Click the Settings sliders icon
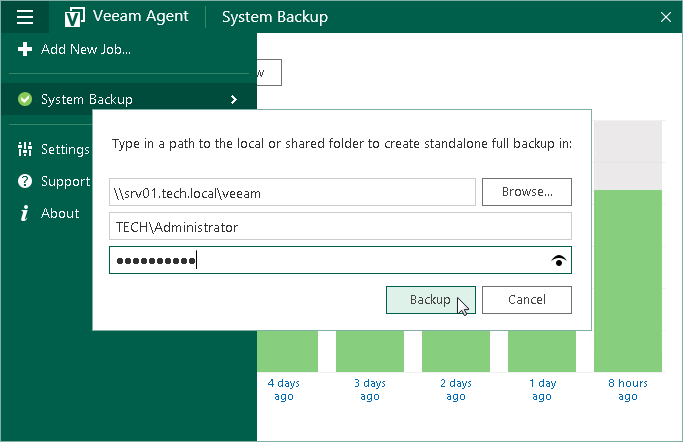Screen dimensions: 683x442 point(25,149)
